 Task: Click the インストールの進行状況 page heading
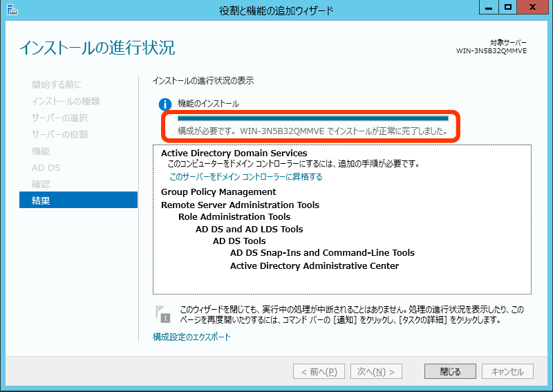[97, 48]
